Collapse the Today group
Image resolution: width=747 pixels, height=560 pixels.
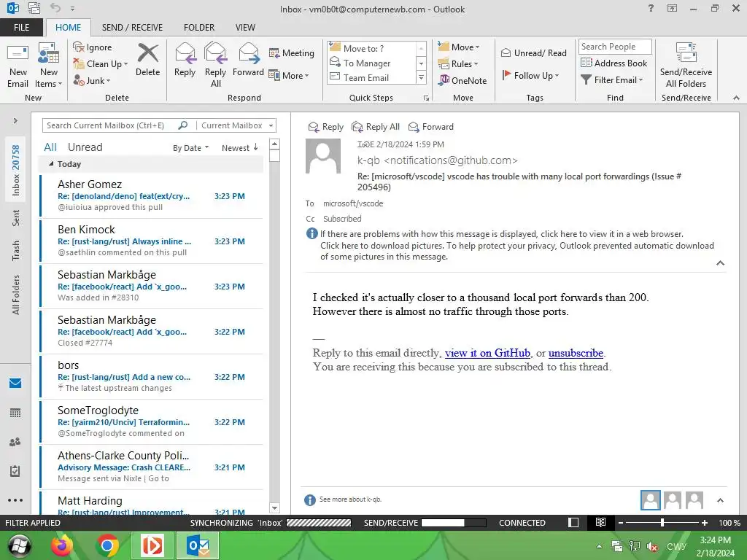coord(51,164)
